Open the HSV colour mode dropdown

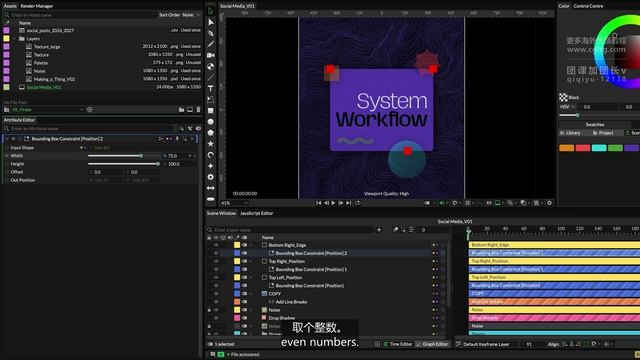click(x=567, y=107)
